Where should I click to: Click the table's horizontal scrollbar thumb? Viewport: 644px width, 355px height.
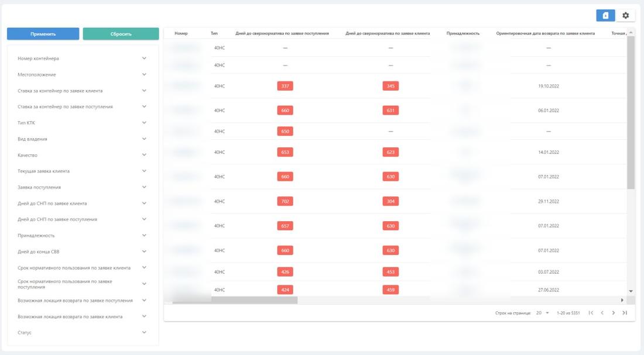235,301
